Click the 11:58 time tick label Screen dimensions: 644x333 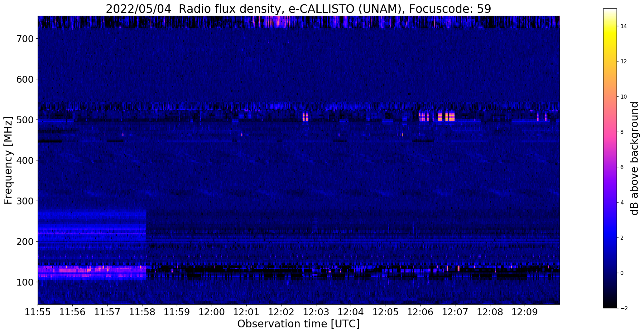pos(142,312)
